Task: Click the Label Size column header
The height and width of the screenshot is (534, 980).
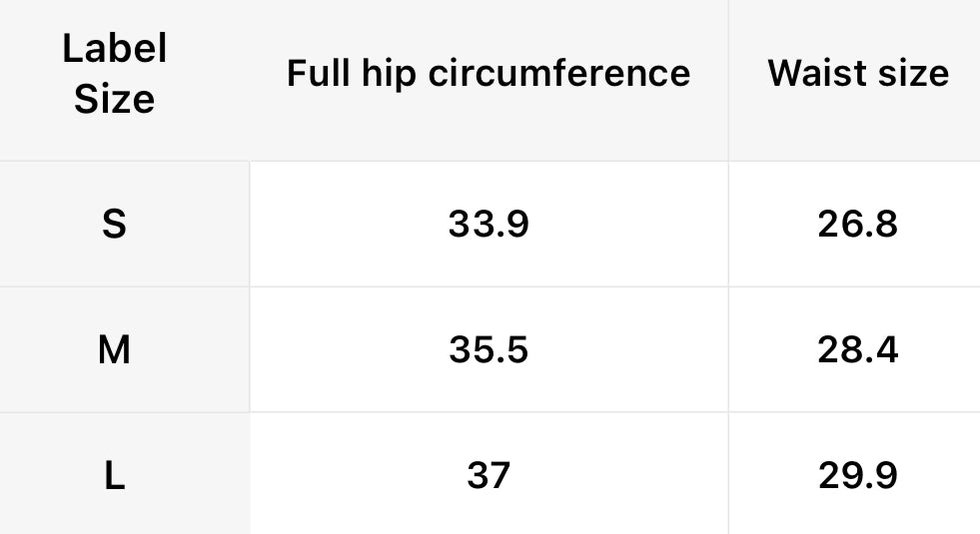Action: 115,74
